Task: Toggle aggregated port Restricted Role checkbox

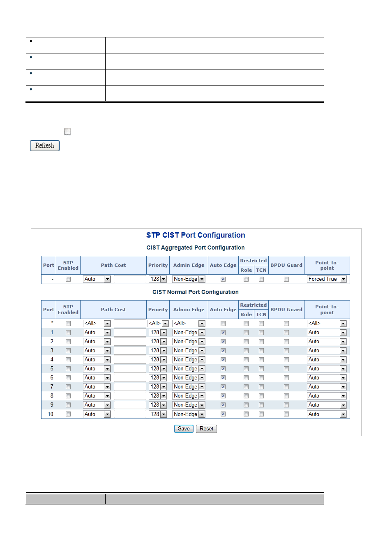Action: tap(246, 279)
